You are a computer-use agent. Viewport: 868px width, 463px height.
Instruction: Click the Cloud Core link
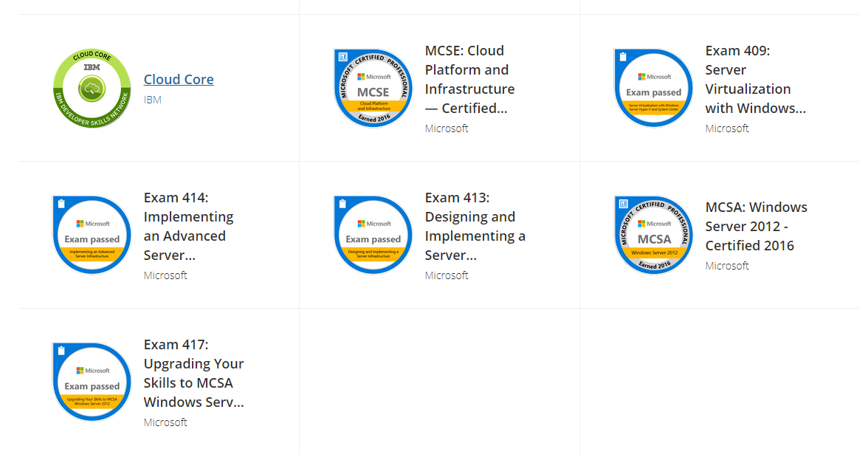[179, 79]
